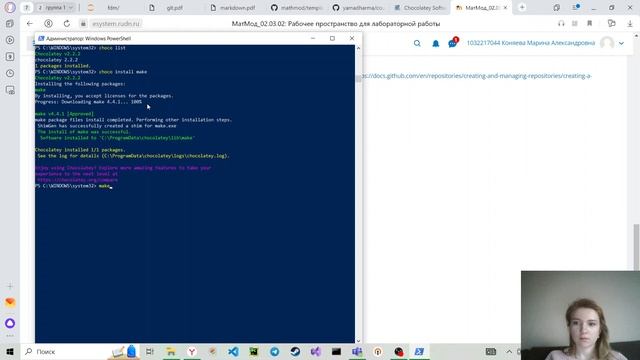The image size is (640, 360).
Task: Click the taskbar search box Поиск
Action: point(65,351)
